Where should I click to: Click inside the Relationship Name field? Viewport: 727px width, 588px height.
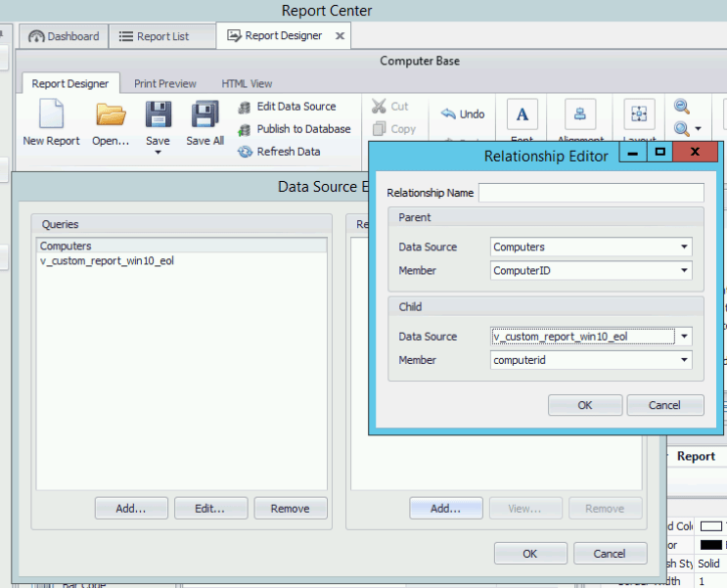[x=590, y=193]
